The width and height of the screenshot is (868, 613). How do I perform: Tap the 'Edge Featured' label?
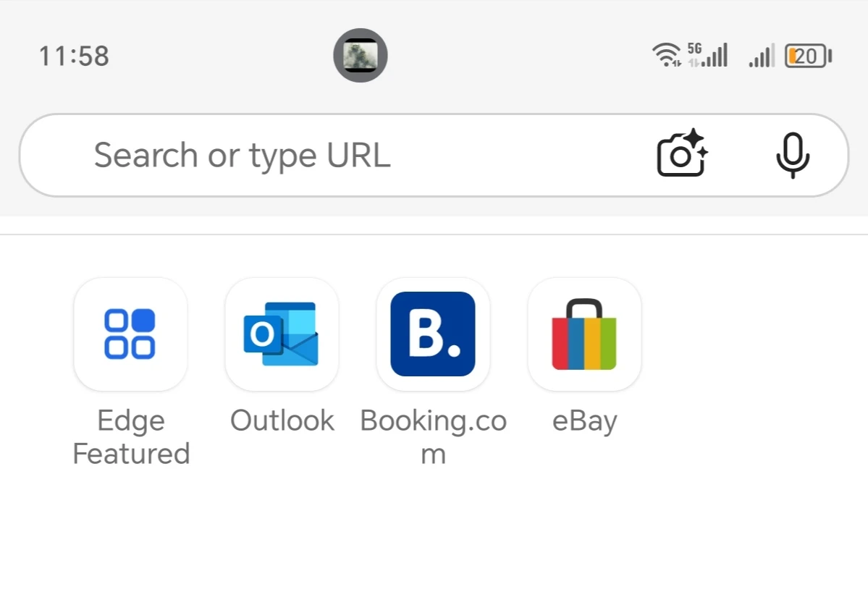[131, 437]
